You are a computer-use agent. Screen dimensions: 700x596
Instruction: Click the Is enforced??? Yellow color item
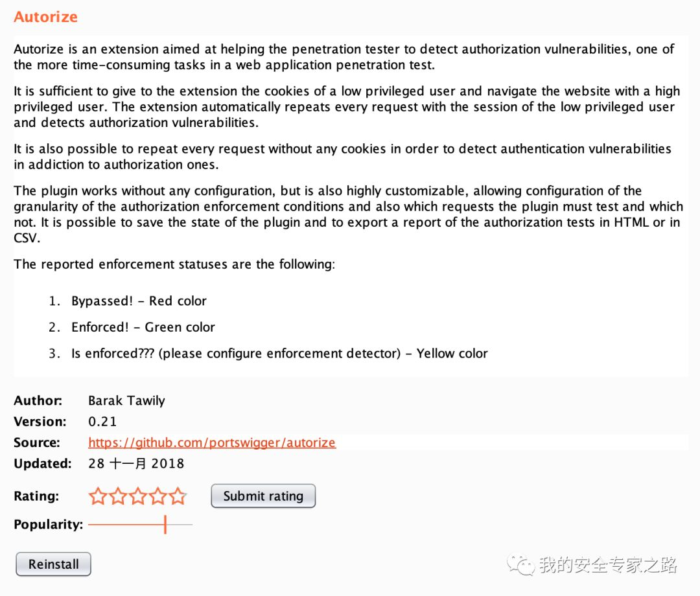[279, 354]
